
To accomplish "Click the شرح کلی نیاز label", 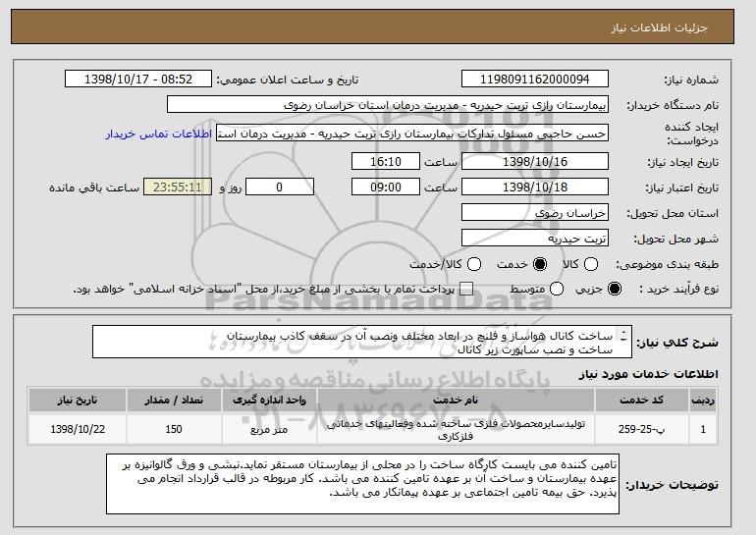I will 677,343.
